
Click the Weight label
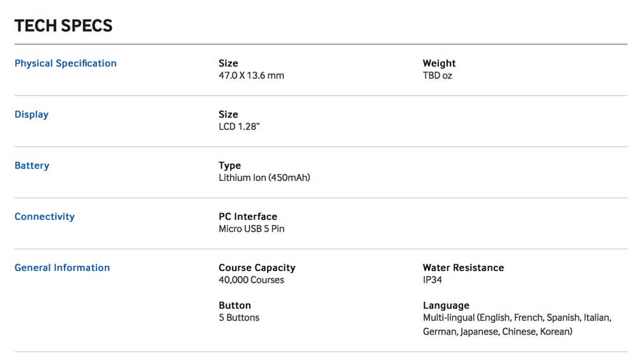tap(439, 63)
